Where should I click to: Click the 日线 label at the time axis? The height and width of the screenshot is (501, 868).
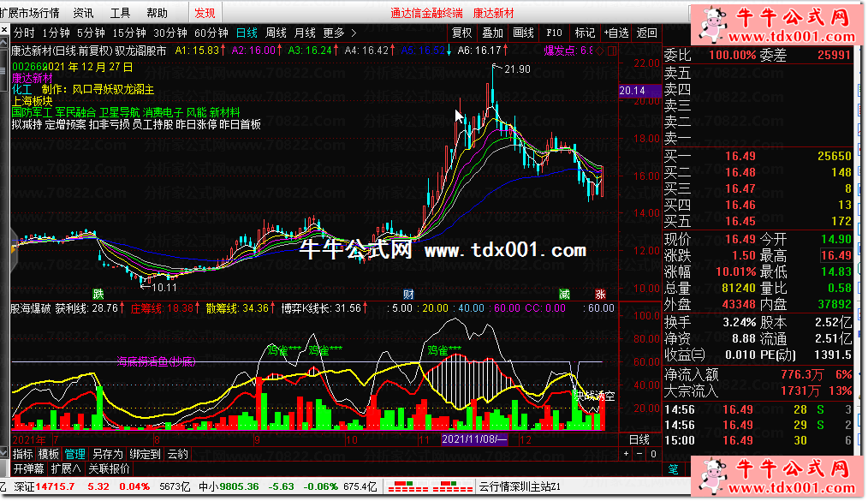[x=639, y=440]
